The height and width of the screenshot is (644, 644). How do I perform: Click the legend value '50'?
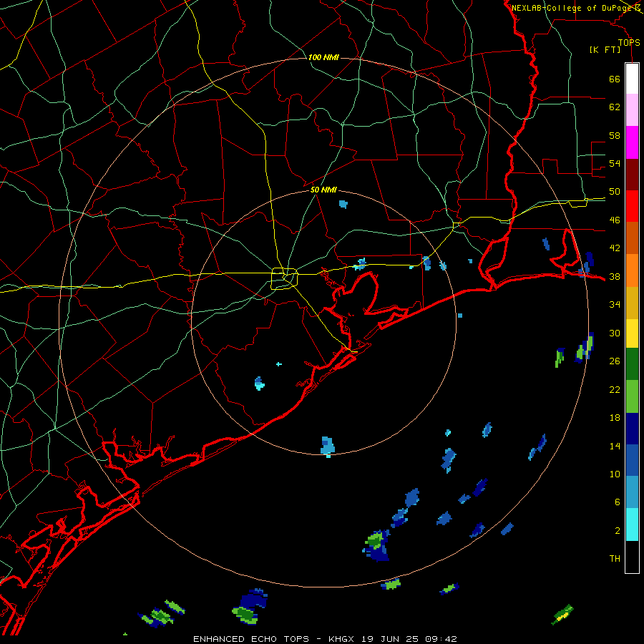pyautogui.click(x=615, y=192)
